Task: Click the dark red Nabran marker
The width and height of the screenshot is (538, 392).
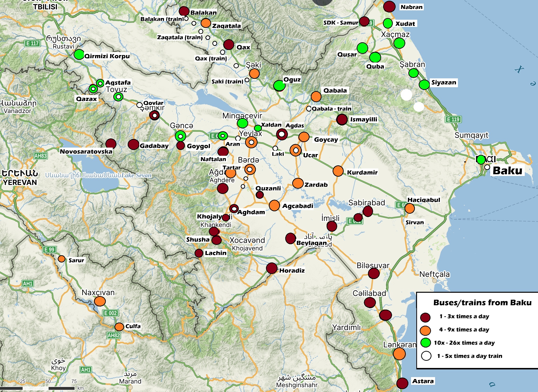Action: coord(389,6)
